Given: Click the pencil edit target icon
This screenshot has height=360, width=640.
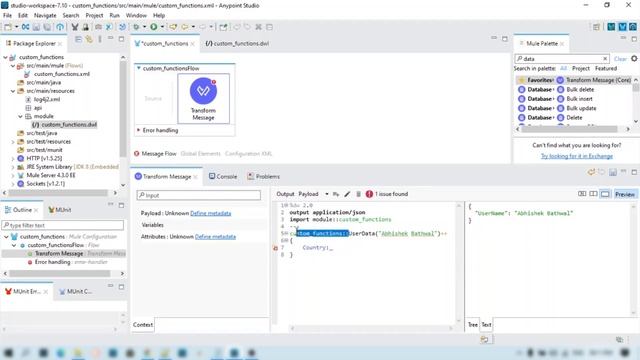Looking at the screenshot, I should [x=347, y=194].
